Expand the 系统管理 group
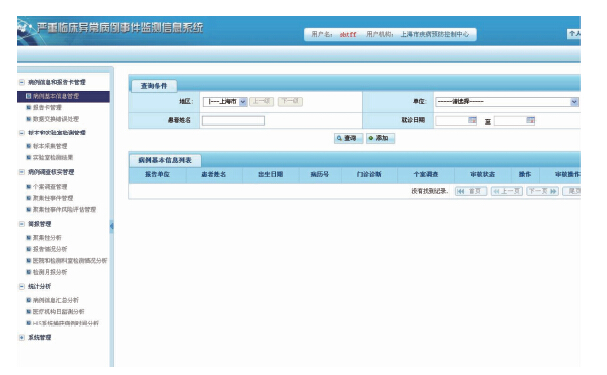The height and width of the screenshot is (375, 607). 22,338
